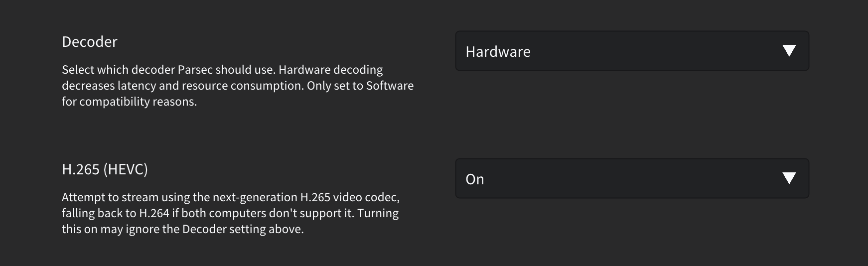This screenshot has width=868, height=266.
Task: Click the "Hardware" value text in the dropdown
Action: pos(498,52)
